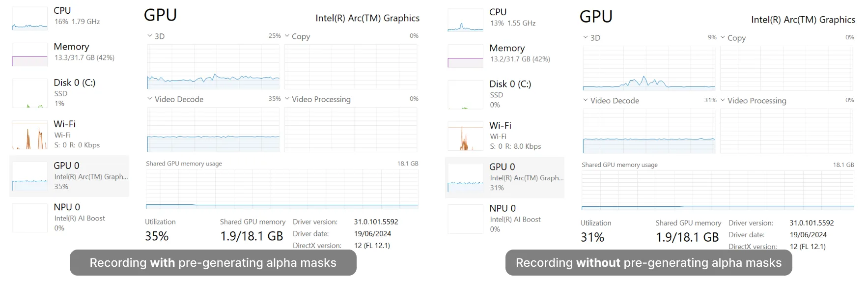This screenshot has height=281, width=868.
Task: Click the Shared GPU memory graph above 35% utilization
Action: coord(282,189)
